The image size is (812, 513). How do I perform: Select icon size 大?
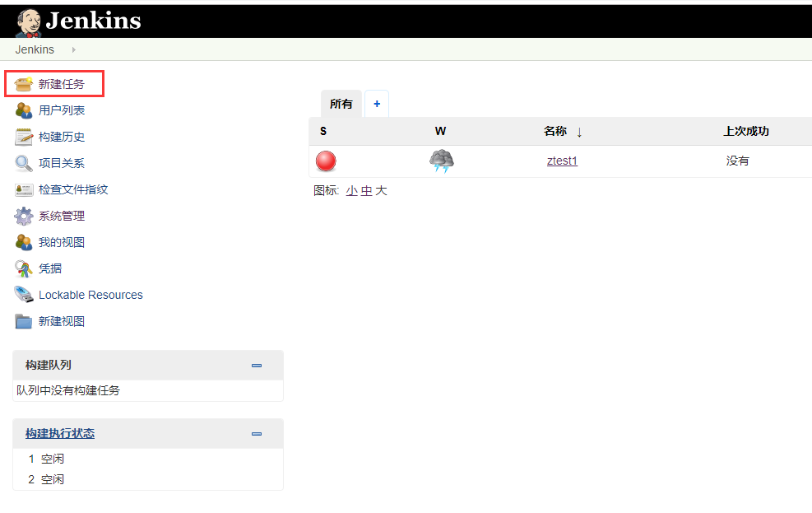click(x=381, y=191)
